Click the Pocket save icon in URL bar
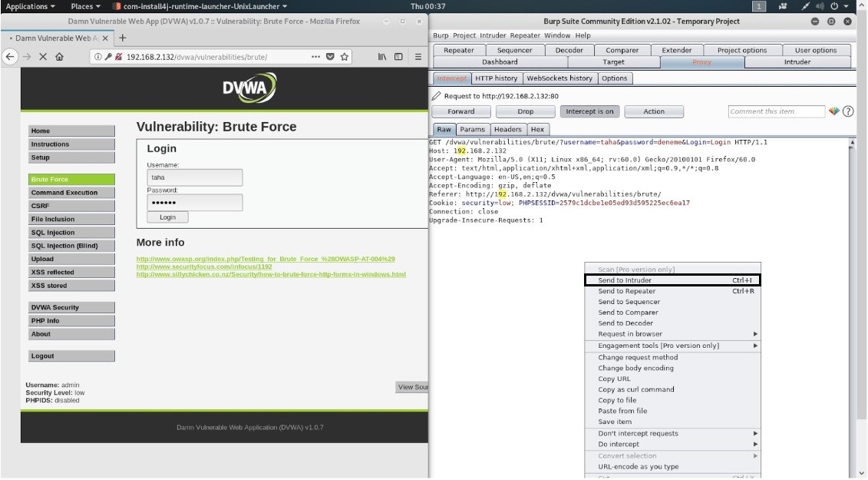The width and height of the screenshot is (868, 480). pos(331,57)
